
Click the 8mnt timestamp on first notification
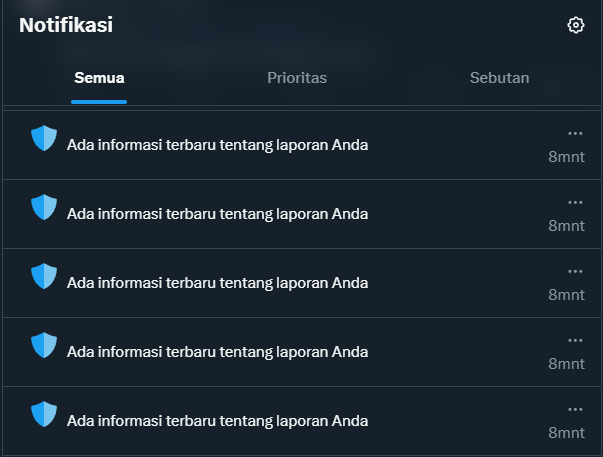pyautogui.click(x=566, y=157)
